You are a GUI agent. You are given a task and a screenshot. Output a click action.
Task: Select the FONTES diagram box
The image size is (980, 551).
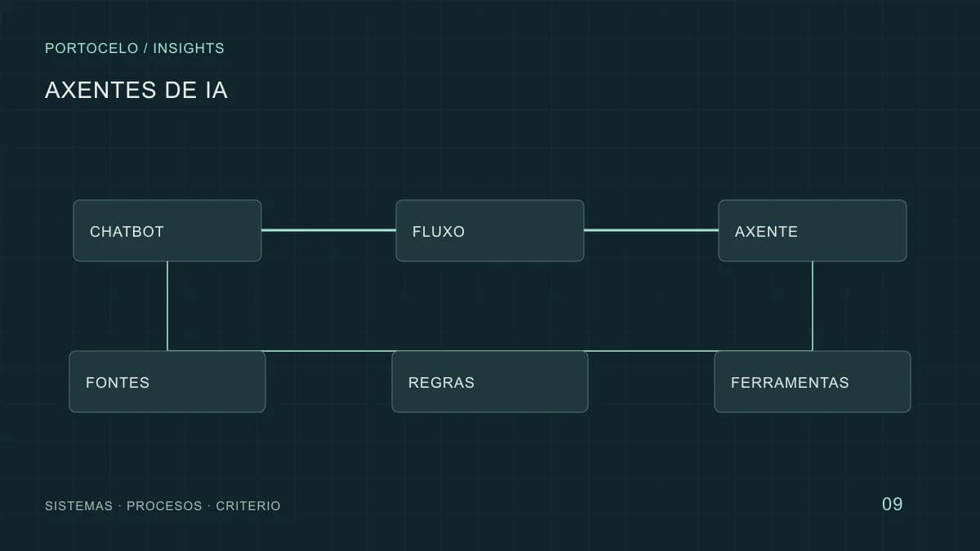pyautogui.click(x=167, y=382)
